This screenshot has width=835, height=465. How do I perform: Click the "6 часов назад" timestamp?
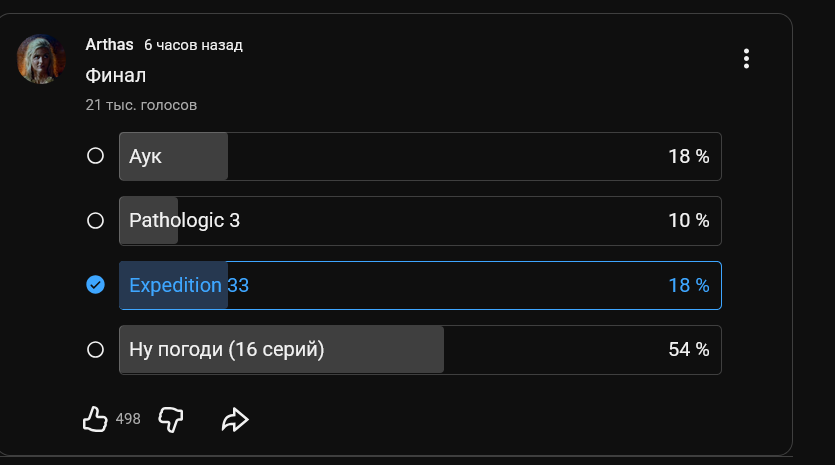pos(193,45)
